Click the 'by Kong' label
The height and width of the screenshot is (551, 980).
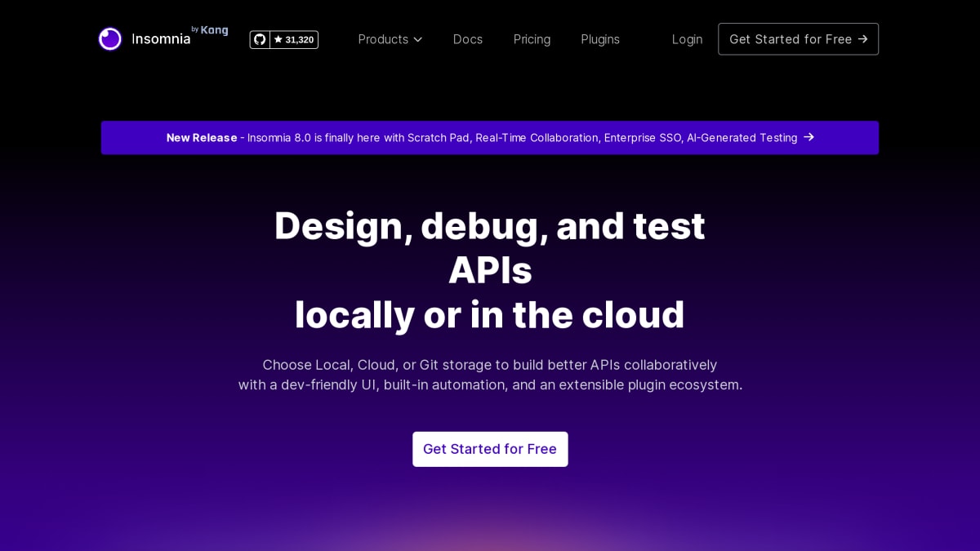click(210, 30)
